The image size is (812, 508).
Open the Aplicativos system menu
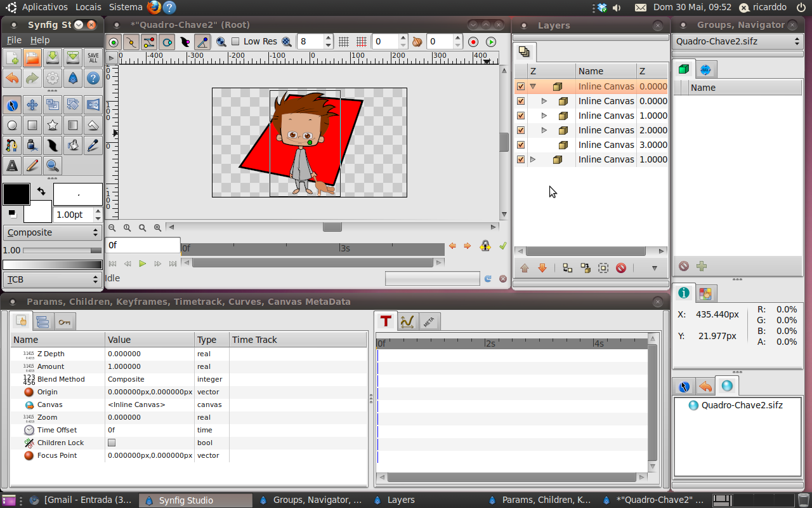(44, 7)
